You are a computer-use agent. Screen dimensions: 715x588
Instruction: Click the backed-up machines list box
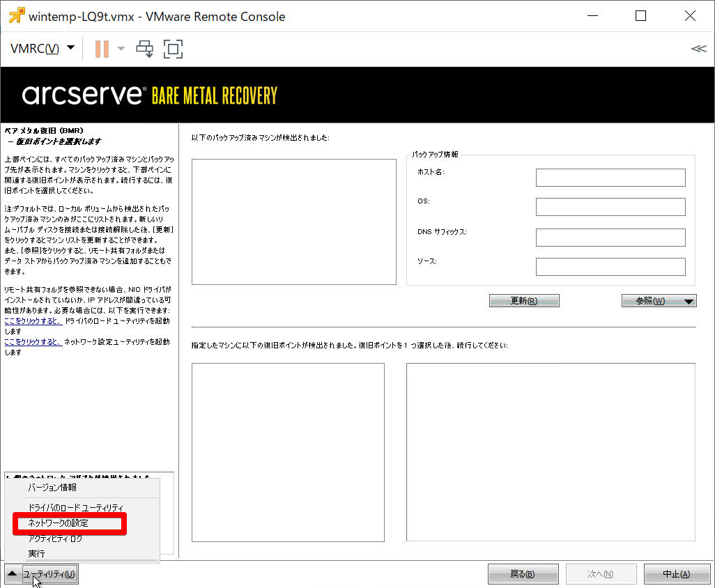(293, 222)
